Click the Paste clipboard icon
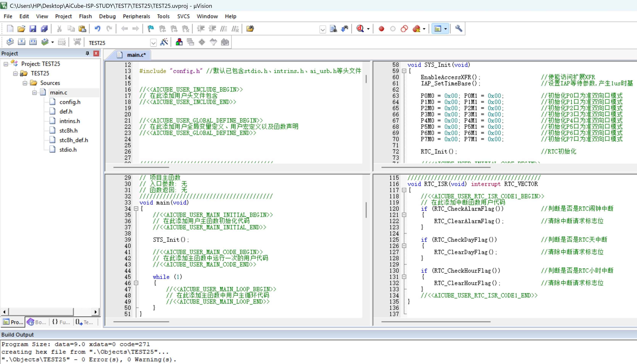 point(82,29)
